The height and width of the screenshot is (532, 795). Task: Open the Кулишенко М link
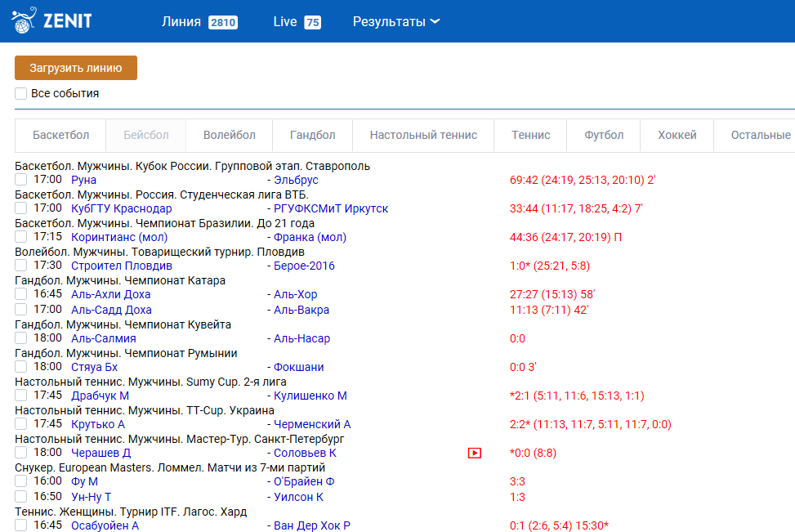coord(310,396)
